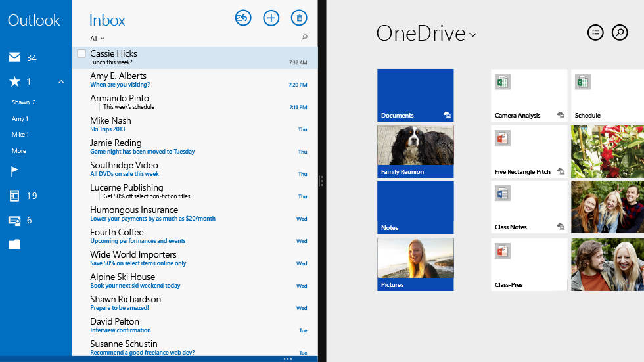The width and height of the screenshot is (644, 362).
Task: Open Shawn Richardson email
Action: tap(195, 304)
